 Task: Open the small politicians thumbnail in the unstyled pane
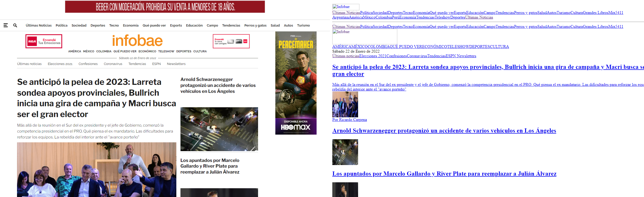(x=345, y=104)
